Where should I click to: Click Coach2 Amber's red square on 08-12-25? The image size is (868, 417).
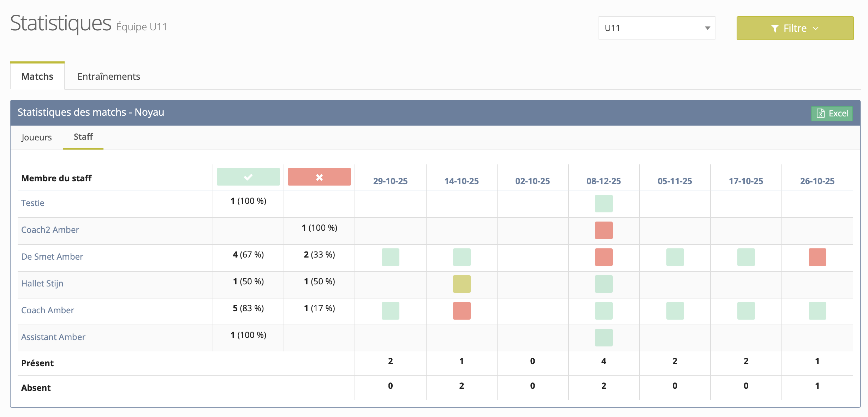(x=604, y=230)
